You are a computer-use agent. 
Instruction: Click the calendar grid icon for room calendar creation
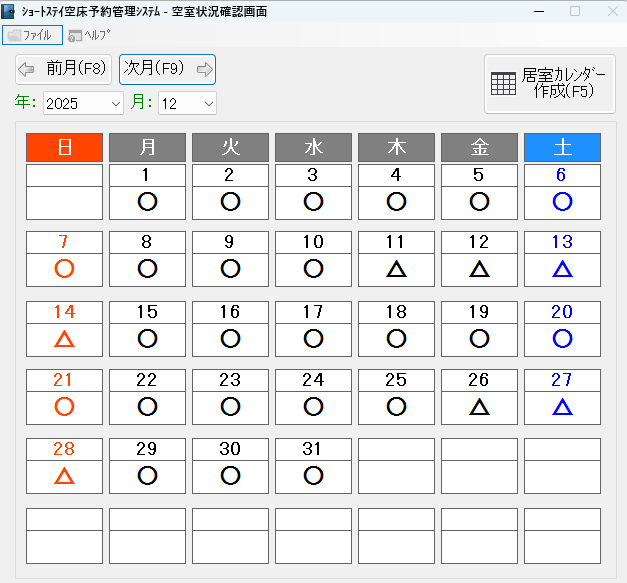(504, 84)
